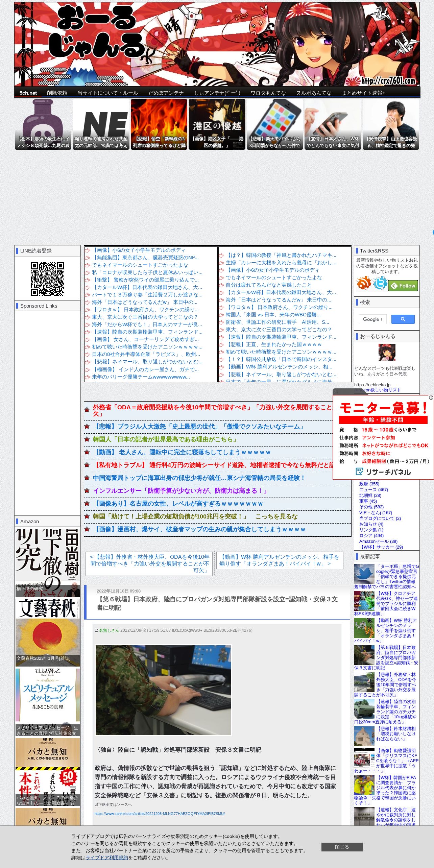
Task: Open recent article 鈴木財務相 増税お願い link
Action: pos(396,734)
